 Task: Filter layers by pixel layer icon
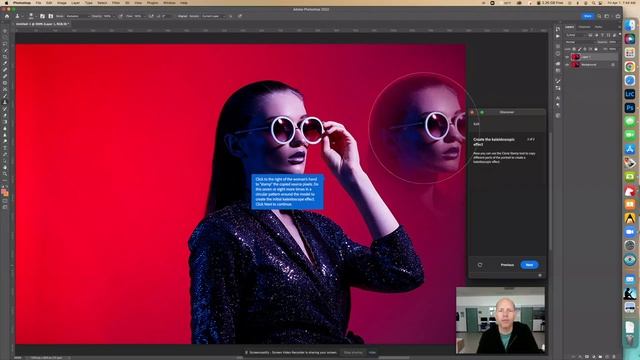pyautogui.click(x=590, y=35)
